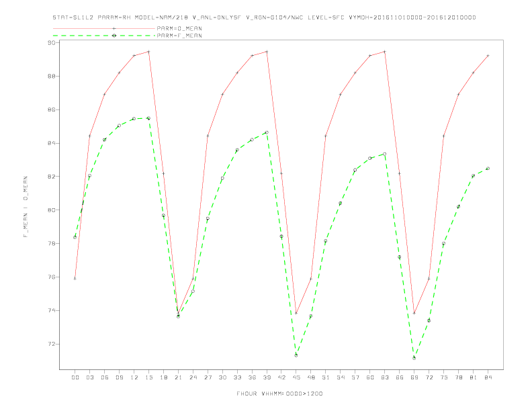Click the x-axis hour label 63
The image size is (532, 411).
[385, 377]
